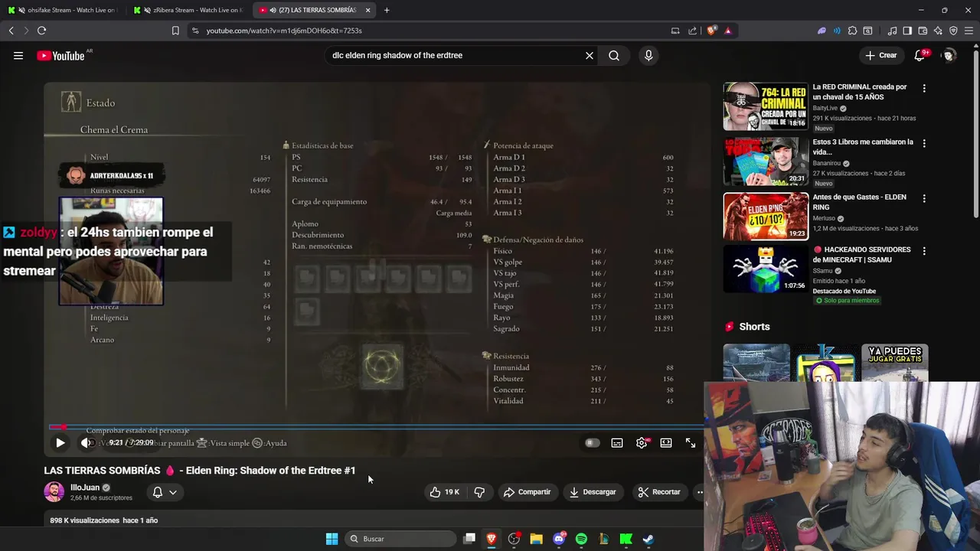Open the YA PUEDES JUGAR GRATIS short
The image size is (980, 551).
coord(894,363)
